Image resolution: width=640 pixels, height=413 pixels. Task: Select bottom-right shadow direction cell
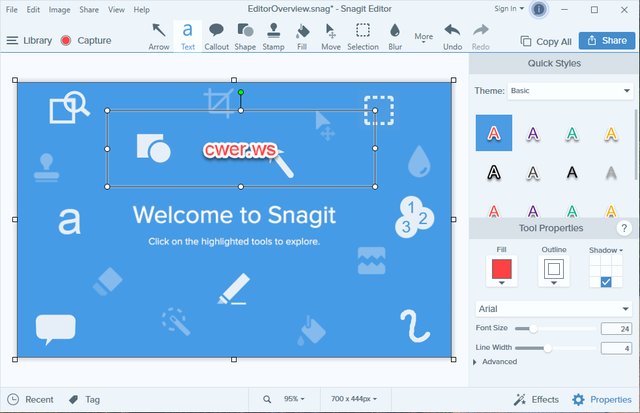tap(606, 282)
